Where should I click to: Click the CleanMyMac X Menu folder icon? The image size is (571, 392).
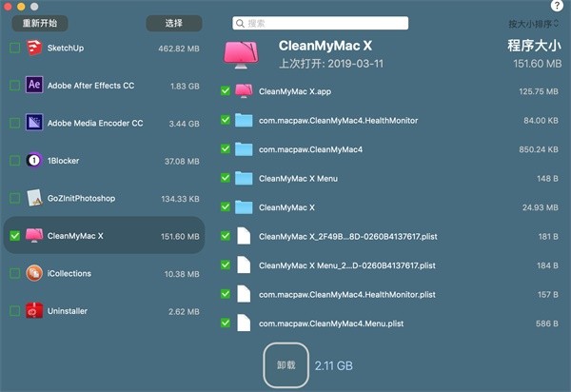pyautogui.click(x=244, y=178)
